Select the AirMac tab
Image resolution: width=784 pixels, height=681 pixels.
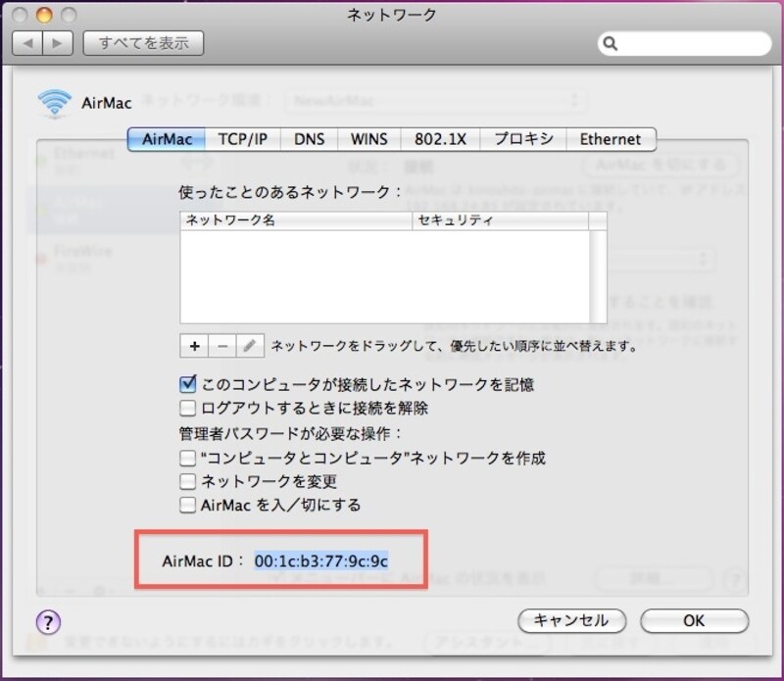click(x=167, y=139)
